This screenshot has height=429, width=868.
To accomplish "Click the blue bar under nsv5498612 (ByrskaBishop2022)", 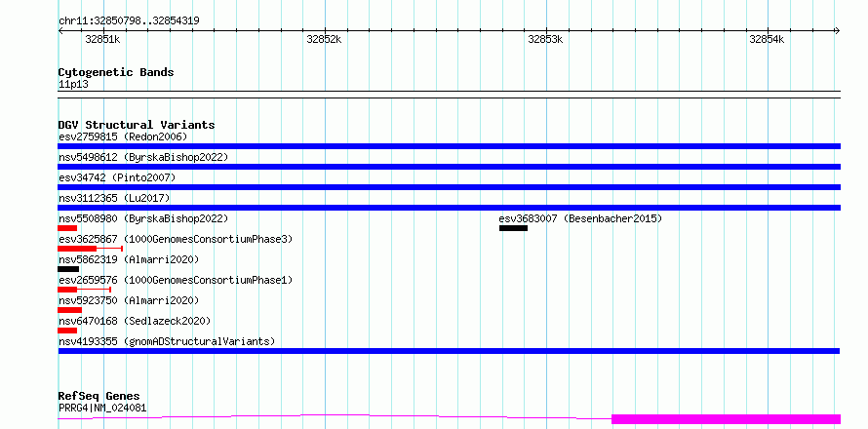I will pyautogui.click(x=449, y=167).
